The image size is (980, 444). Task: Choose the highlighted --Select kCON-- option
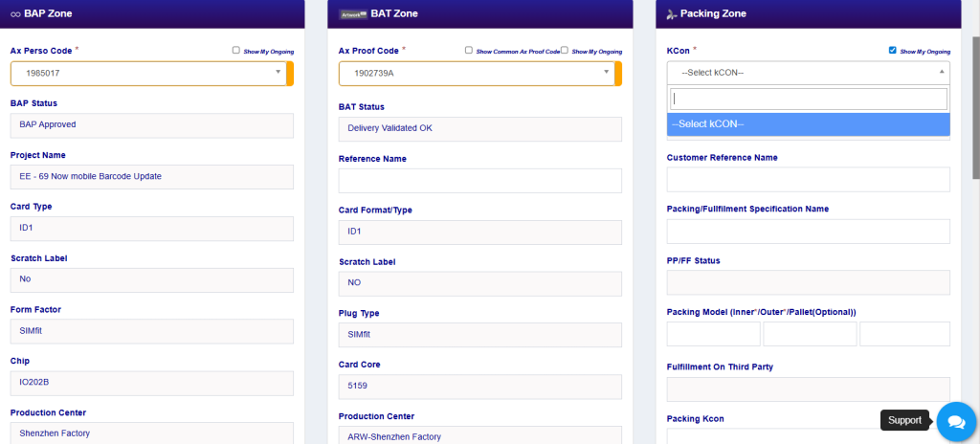pos(808,124)
